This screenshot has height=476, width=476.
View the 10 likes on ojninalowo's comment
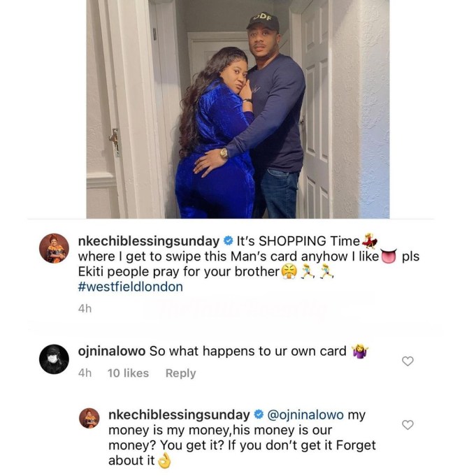click(x=128, y=373)
